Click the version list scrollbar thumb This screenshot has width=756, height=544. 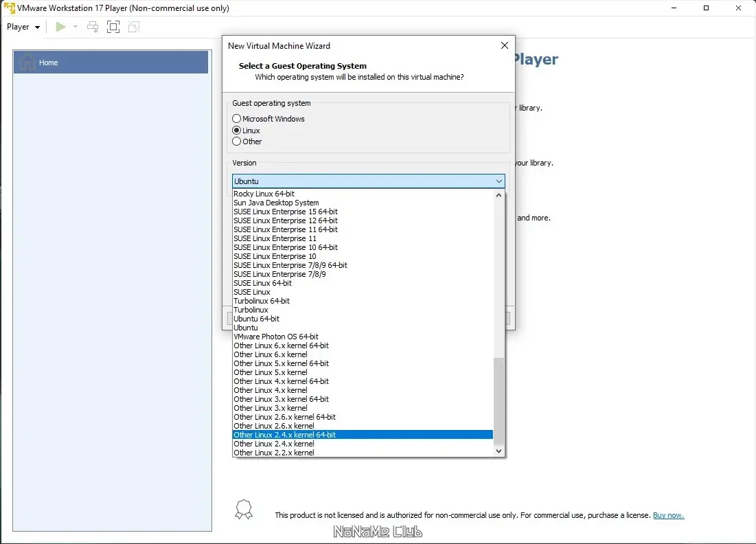[x=499, y=403]
